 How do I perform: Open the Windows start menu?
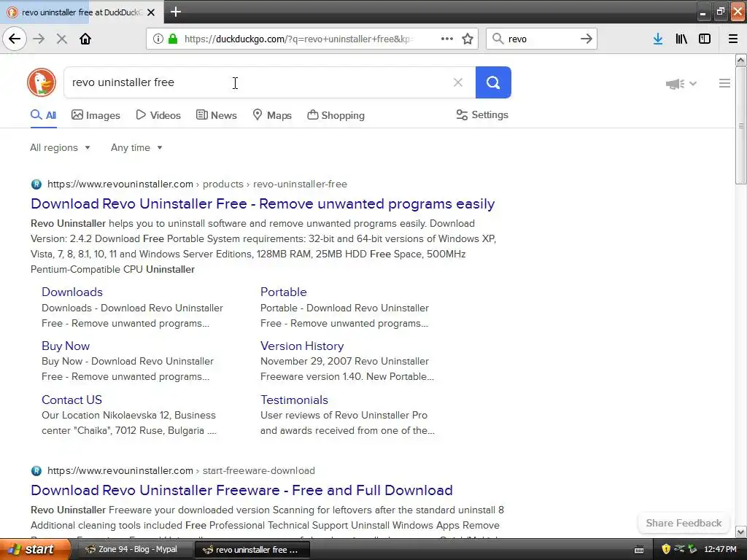point(35,550)
